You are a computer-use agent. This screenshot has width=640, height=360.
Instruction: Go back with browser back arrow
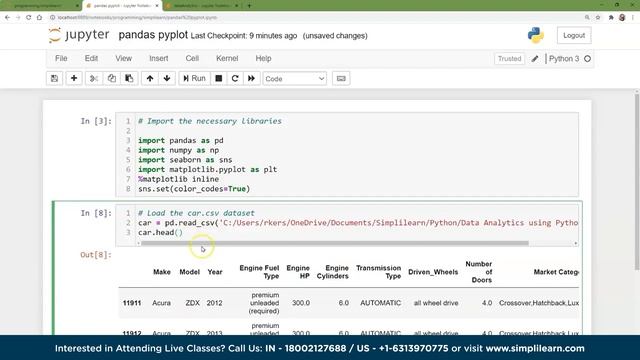coord(7,18)
